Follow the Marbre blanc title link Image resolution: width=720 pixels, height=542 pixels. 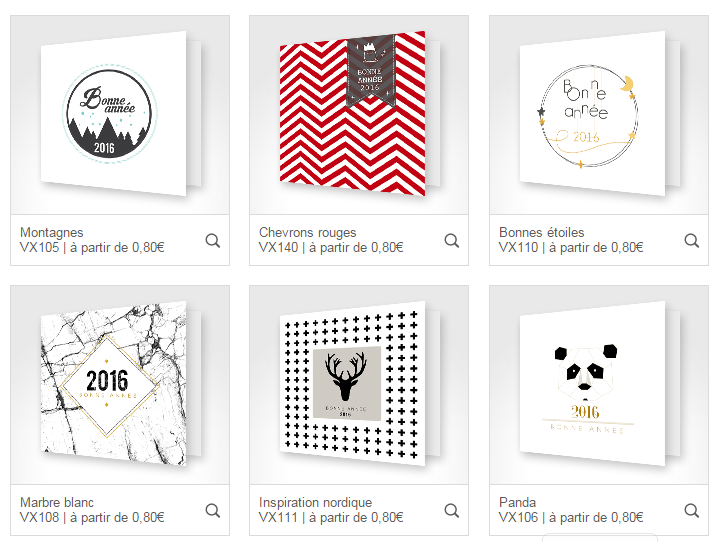pos(56,502)
